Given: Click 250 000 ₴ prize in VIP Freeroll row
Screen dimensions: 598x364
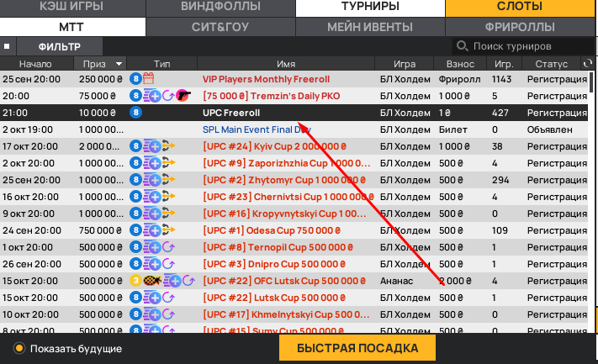Looking at the screenshot, I should [101, 79].
